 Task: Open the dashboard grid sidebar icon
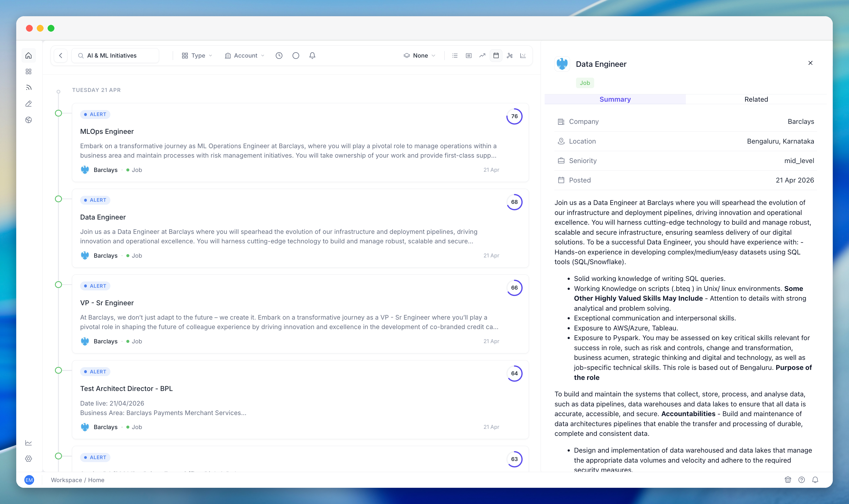28,72
